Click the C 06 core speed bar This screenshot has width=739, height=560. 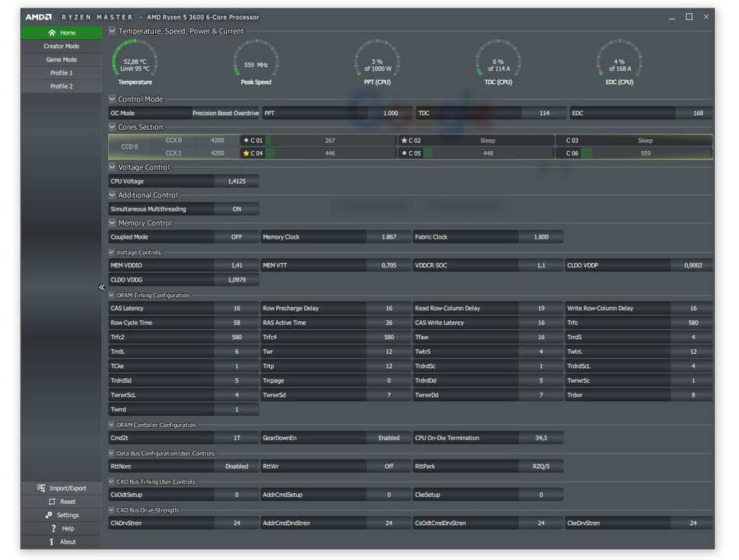coord(646,153)
